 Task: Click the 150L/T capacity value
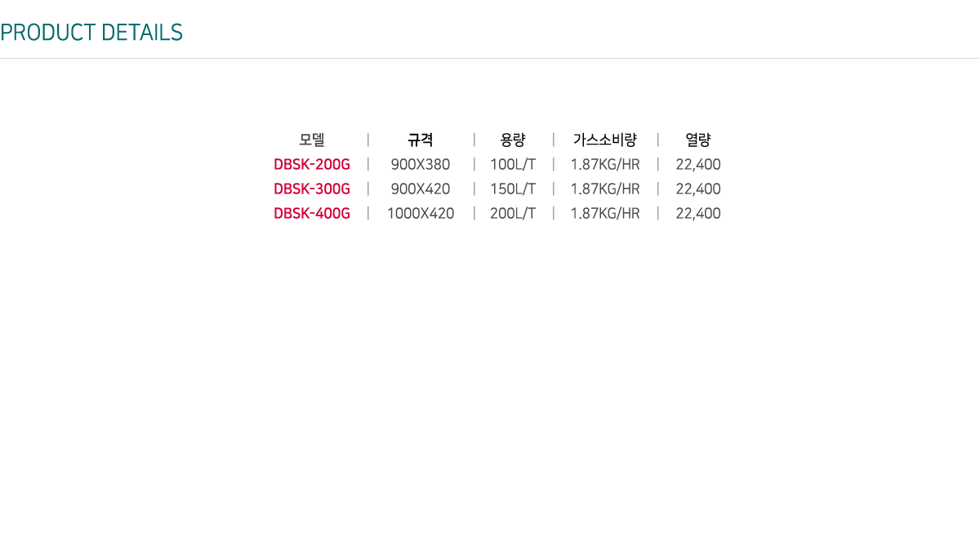[x=513, y=189]
